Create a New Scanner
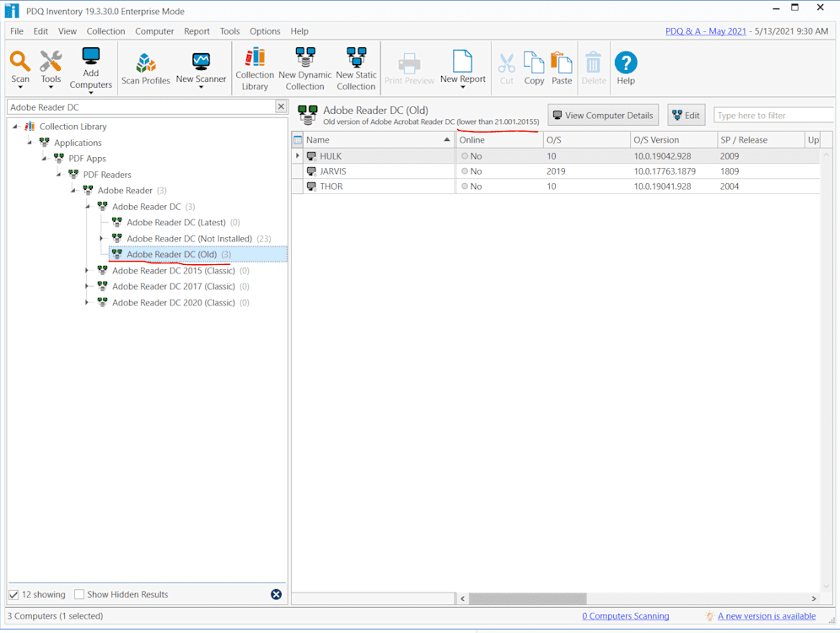This screenshot has height=633, width=840. [x=201, y=68]
